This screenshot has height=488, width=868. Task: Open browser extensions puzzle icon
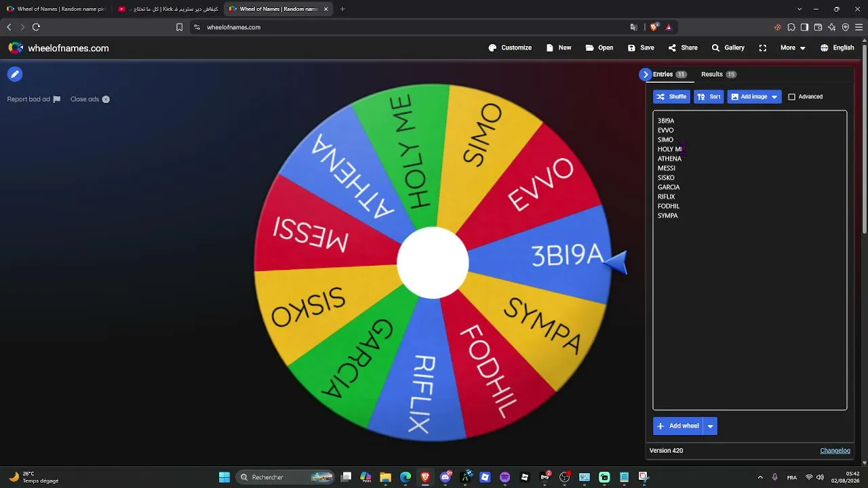(791, 27)
